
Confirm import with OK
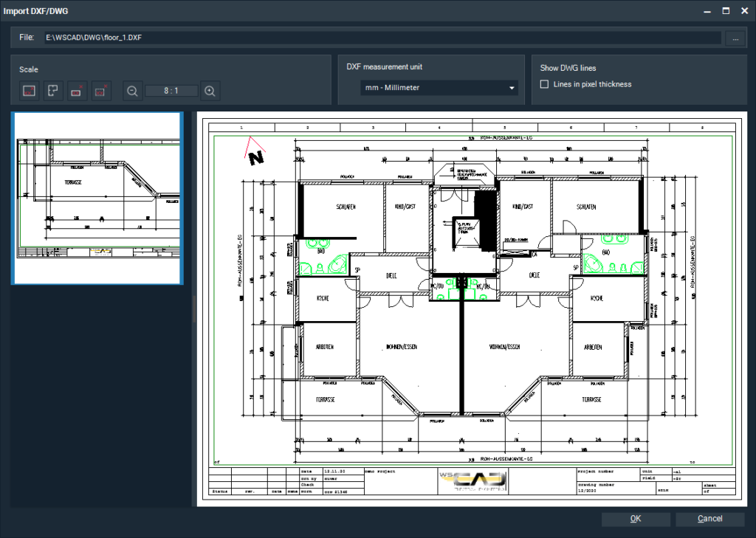coord(635,518)
